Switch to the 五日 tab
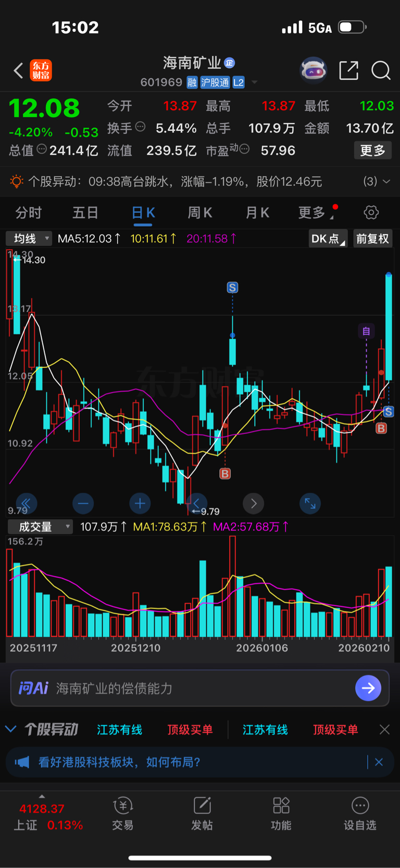400x868 pixels. point(85,213)
